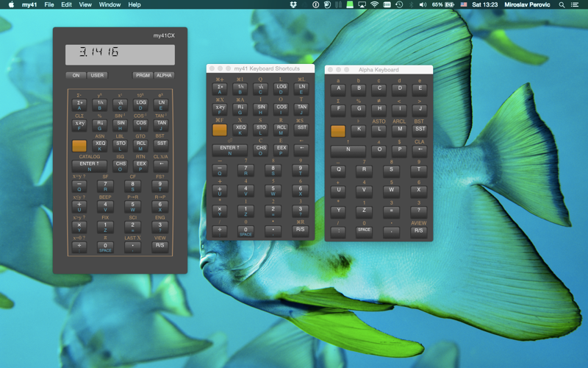The image size is (588, 368).
Task: Click the SST key on my41CX calculator
Action: tap(161, 146)
